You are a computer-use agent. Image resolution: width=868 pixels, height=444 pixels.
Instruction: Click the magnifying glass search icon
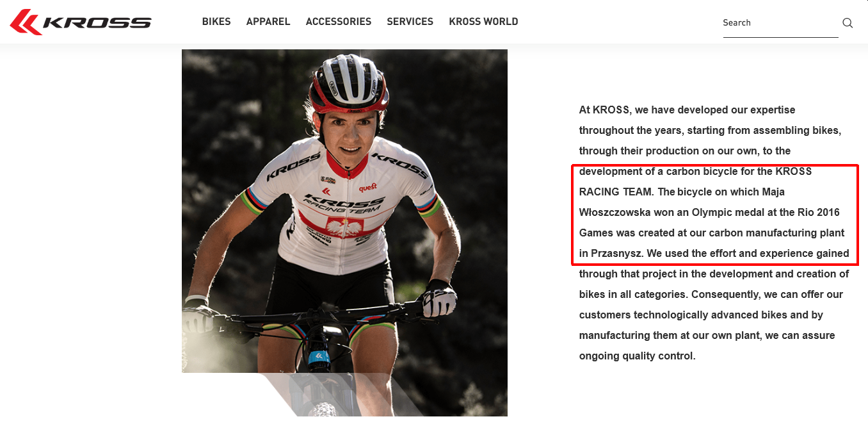point(848,23)
